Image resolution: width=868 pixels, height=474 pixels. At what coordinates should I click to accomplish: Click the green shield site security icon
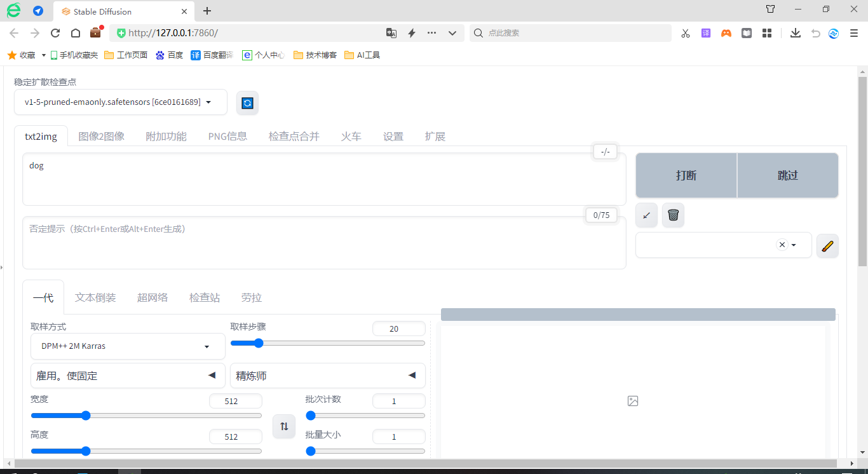click(x=121, y=33)
